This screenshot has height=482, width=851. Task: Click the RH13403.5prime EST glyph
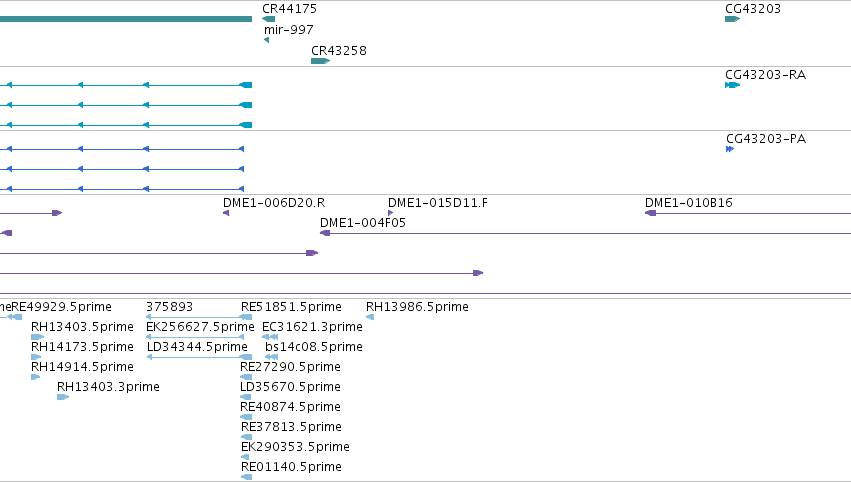tap(37, 337)
